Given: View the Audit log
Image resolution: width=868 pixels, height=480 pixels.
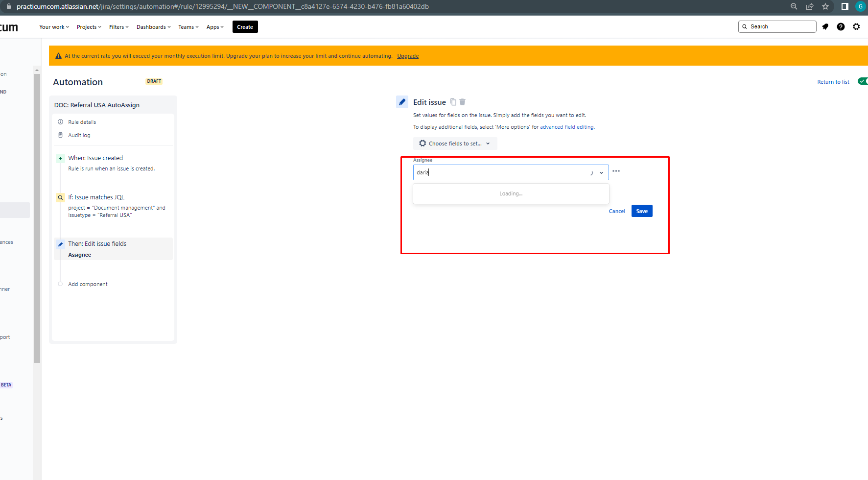Looking at the screenshot, I should pos(79,135).
